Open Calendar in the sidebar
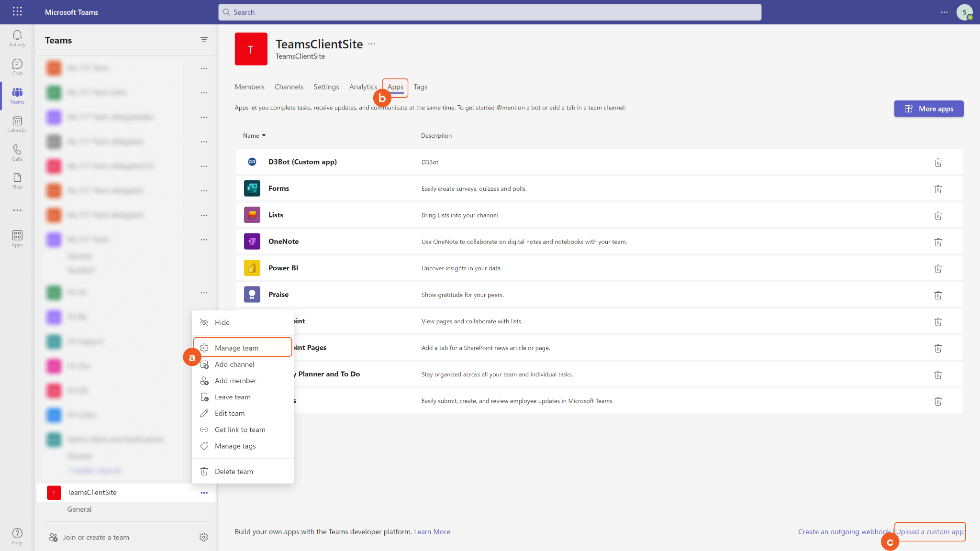The height and width of the screenshot is (551, 980). 17,124
